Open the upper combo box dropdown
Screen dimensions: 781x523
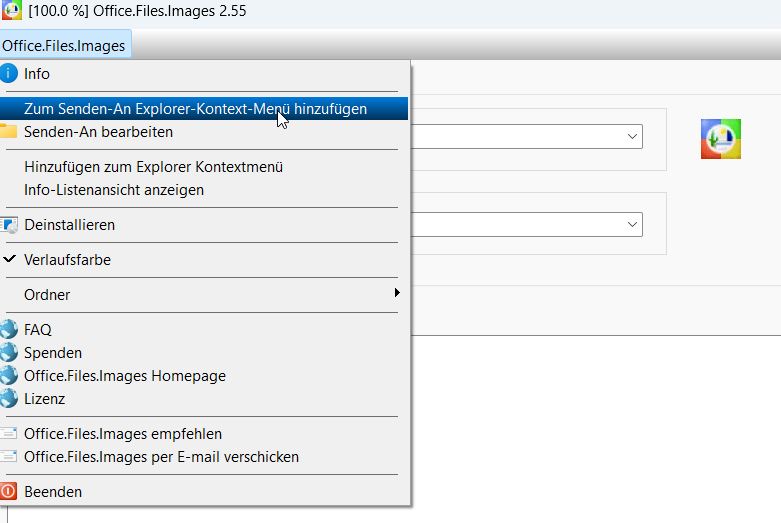(632, 135)
